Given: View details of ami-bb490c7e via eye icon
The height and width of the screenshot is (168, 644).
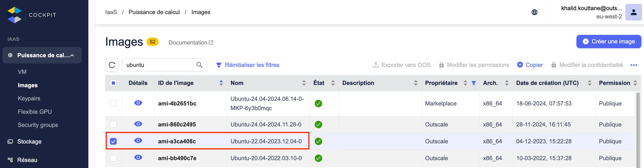Looking at the screenshot, I should pyautogui.click(x=138, y=157).
